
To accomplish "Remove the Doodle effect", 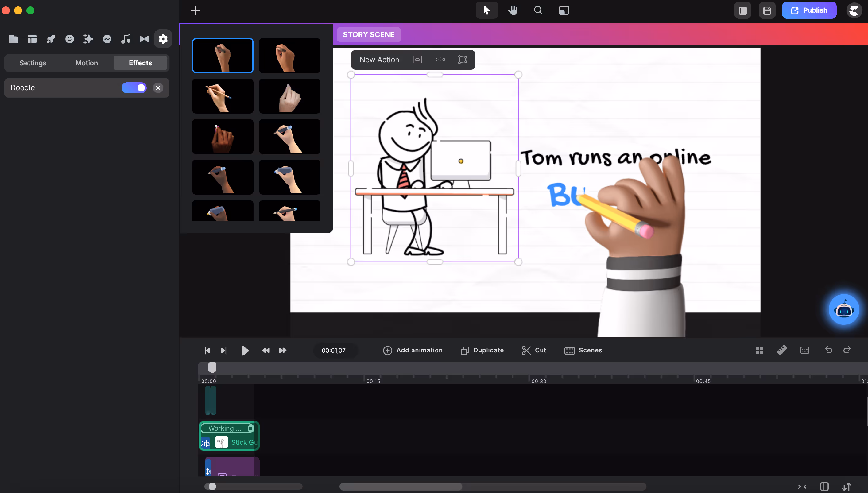I will 158,88.
